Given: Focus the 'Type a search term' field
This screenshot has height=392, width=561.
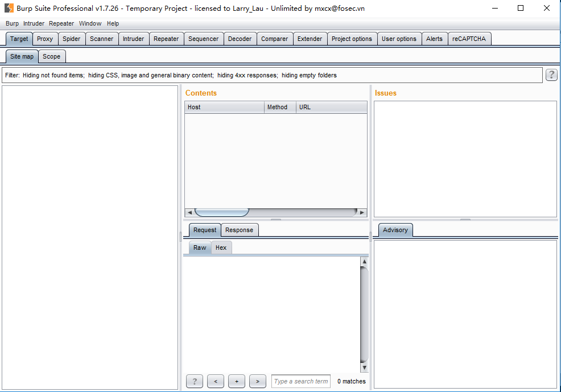Looking at the screenshot, I should click(301, 381).
